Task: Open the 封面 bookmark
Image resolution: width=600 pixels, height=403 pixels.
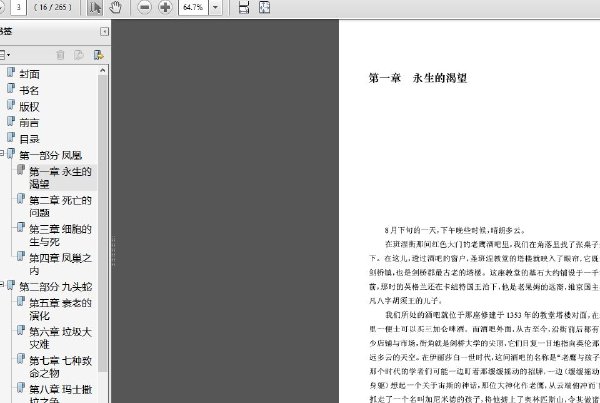Action: 29,74
